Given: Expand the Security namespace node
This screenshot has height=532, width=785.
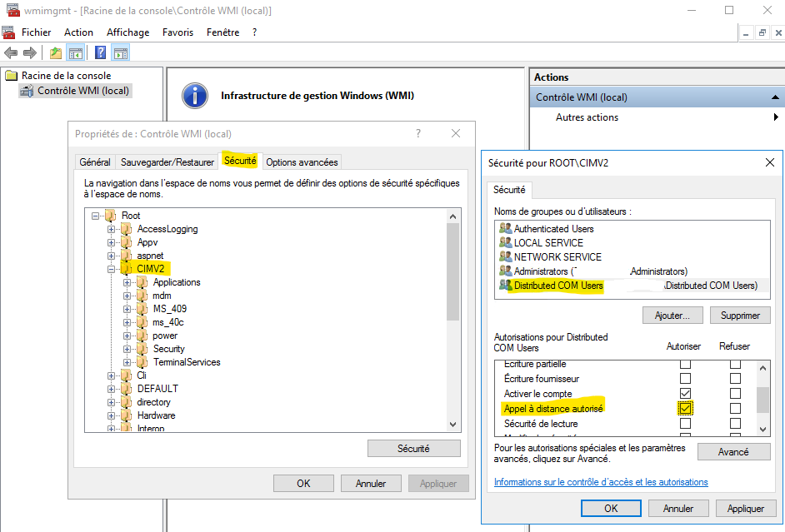Looking at the screenshot, I should point(127,349).
